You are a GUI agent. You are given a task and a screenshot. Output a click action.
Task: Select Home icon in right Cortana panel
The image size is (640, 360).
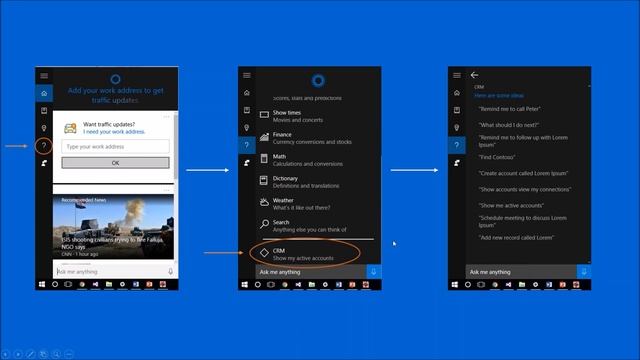457,93
